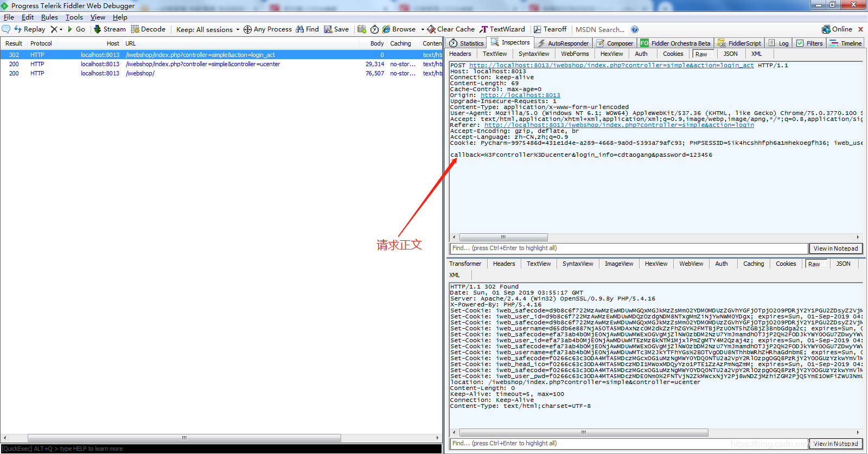The width and height of the screenshot is (868, 454).
Task: Open the Edit menu
Action: click(x=28, y=17)
